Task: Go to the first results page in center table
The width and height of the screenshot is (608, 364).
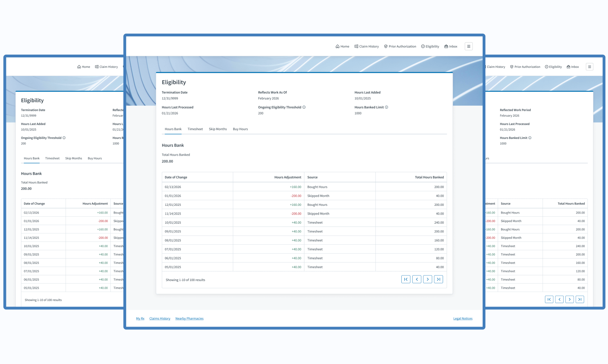Action: tap(406, 279)
